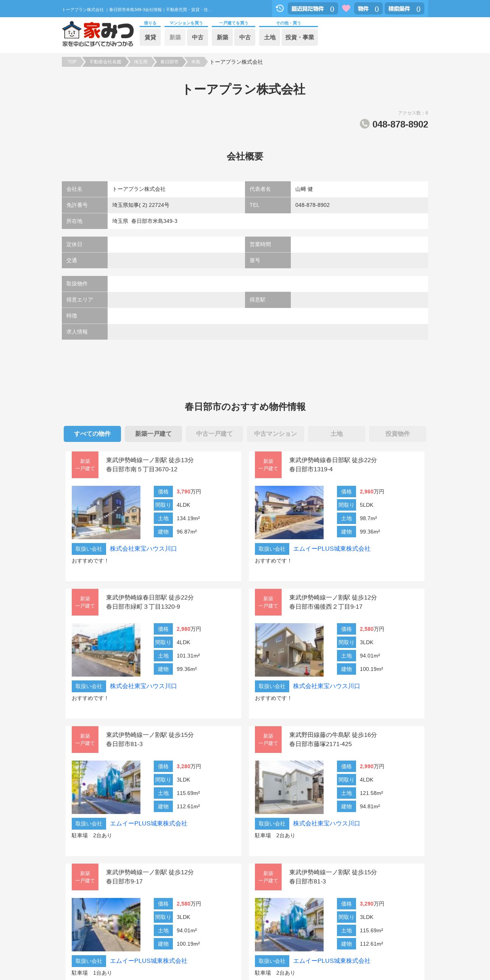Click the 埼玉県知事( 2) 22724号 license cell
The width and height of the screenshot is (490, 980).
point(176,205)
